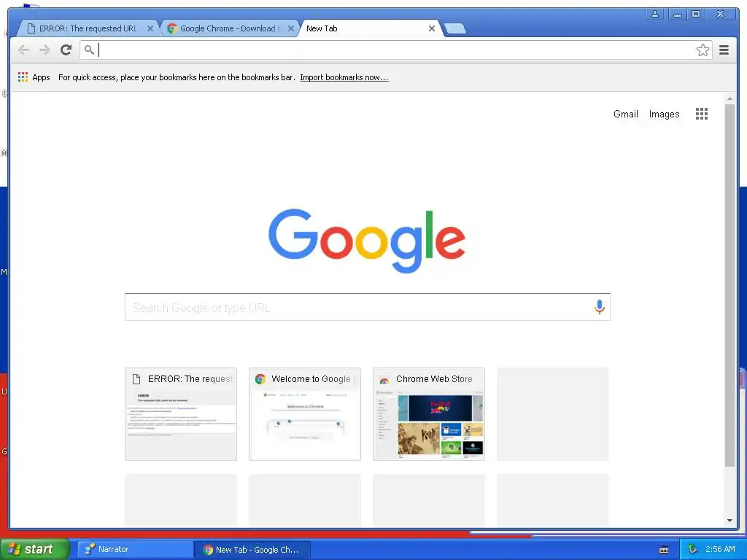Screen dimensions: 747x560
Task: Switch to the ERROR: The requested URL tab
Action: (88, 28)
